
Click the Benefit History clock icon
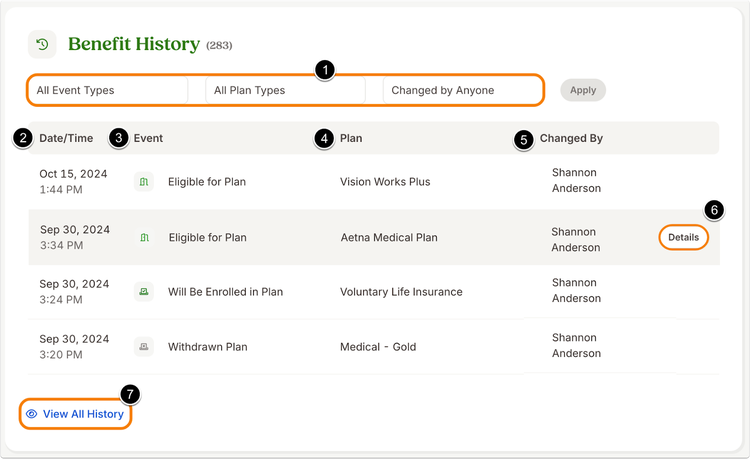(x=42, y=44)
